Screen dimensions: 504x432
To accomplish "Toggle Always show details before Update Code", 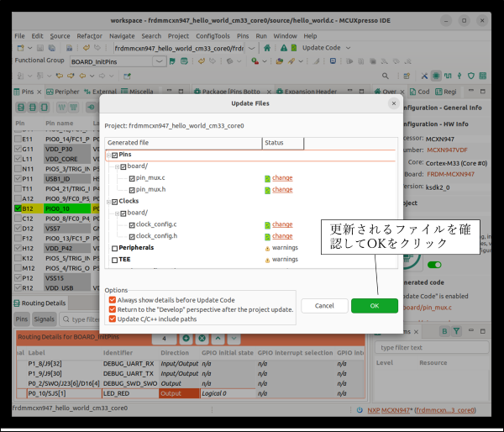I will click(113, 299).
